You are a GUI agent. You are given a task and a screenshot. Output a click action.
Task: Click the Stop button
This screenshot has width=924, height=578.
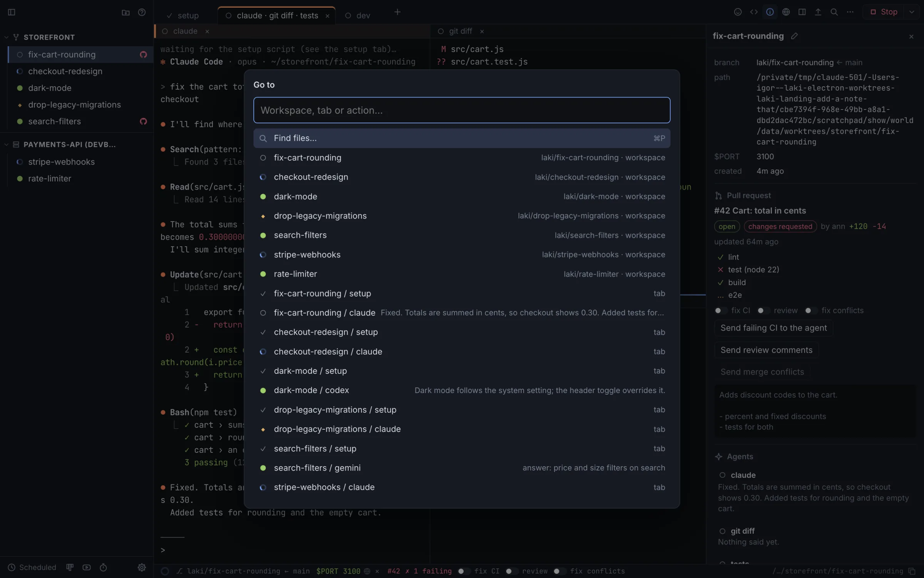point(884,12)
